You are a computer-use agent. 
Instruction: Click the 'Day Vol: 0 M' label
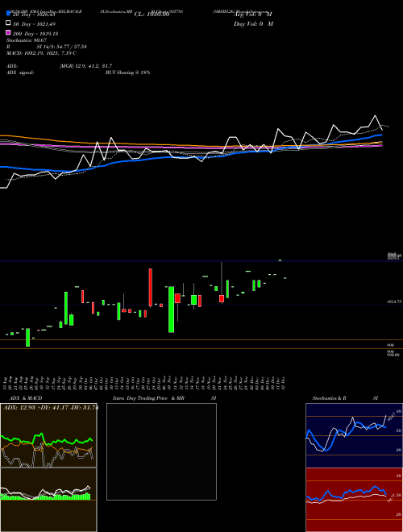click(x=253, y=24)
